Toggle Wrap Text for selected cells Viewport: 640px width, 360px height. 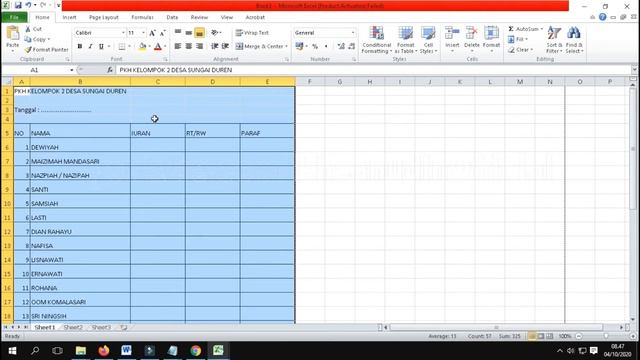tap(252, 33)
